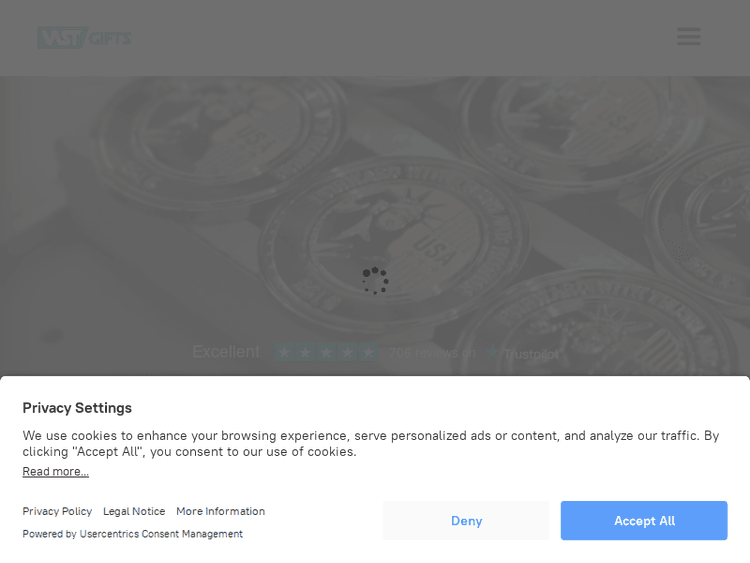Open the Legal Notice link
Screen dimensions: 750x563
tap(134, 511)
